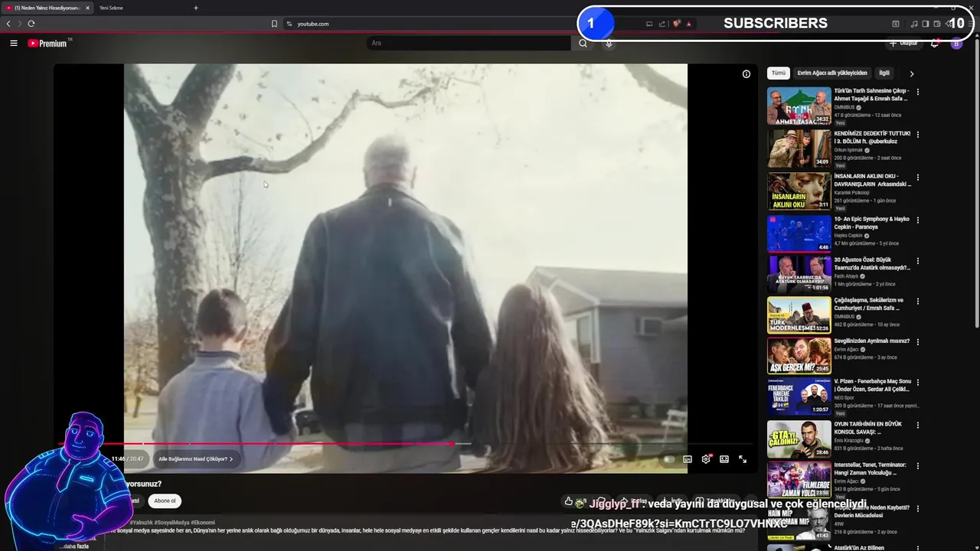Screen dimensions: 980x551
Task: Open thumbnail of '30 Ağustos Özel' video
Action: click(x=799, y=273)
